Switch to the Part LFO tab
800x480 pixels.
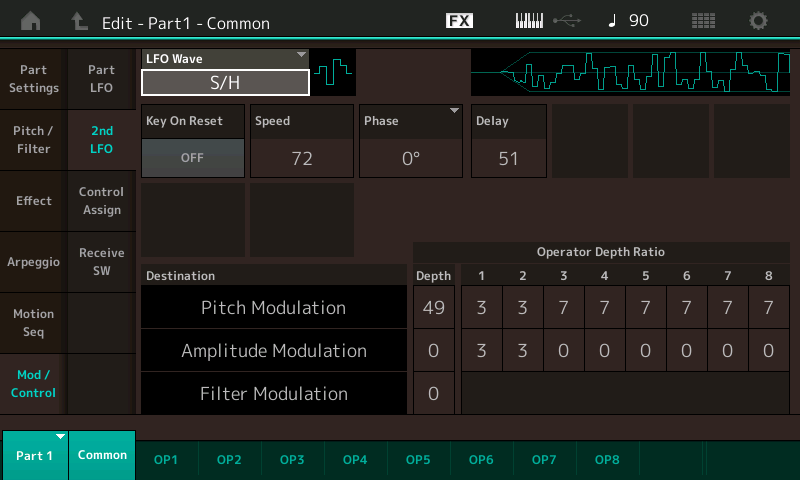click(x=101, y=79)
